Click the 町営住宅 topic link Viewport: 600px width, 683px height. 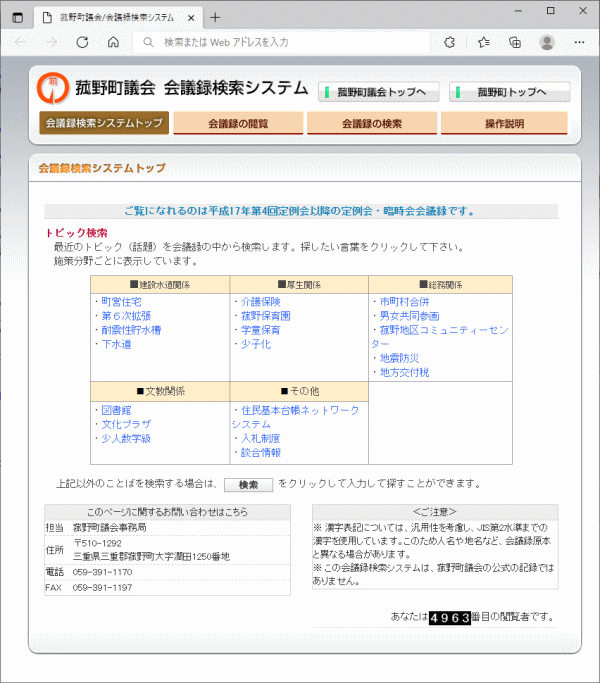coord(121,302)
